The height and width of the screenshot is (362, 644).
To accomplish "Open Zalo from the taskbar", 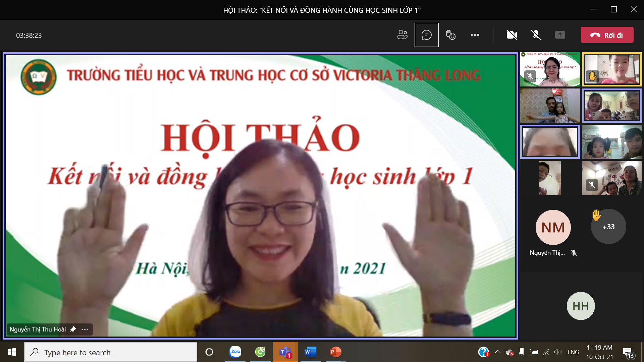I will [x=235, y=352].
